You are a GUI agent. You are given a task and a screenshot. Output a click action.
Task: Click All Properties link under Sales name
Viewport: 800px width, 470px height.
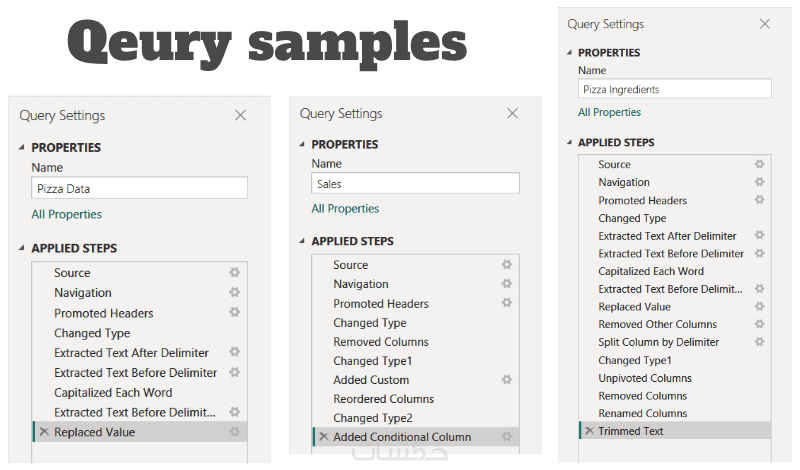(345, 209)
